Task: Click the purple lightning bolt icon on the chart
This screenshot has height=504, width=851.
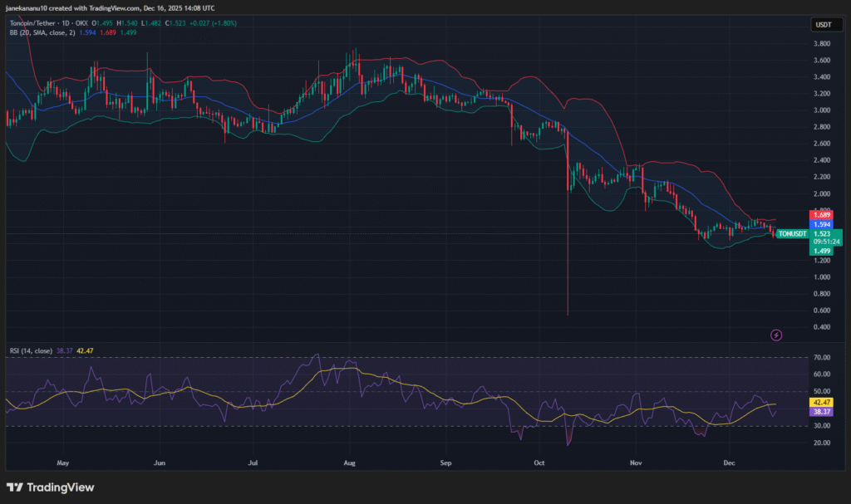Action: point(776,335)
